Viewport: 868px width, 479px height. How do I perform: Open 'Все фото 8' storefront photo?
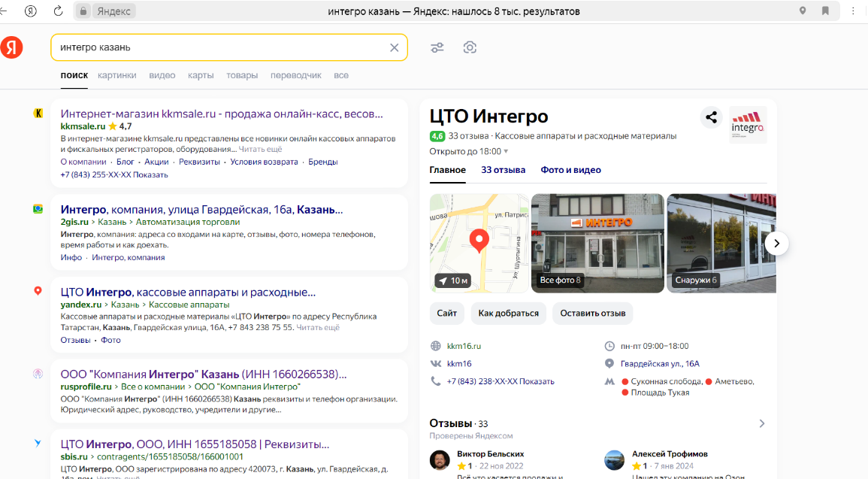point(597,243)
